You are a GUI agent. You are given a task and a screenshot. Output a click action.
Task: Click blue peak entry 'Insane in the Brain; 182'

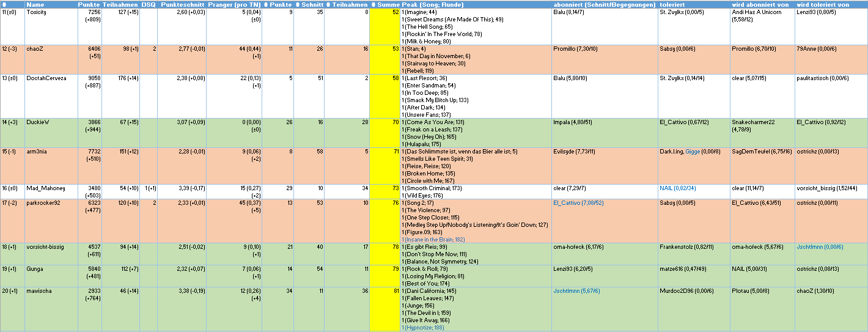[x=433, y=240]
